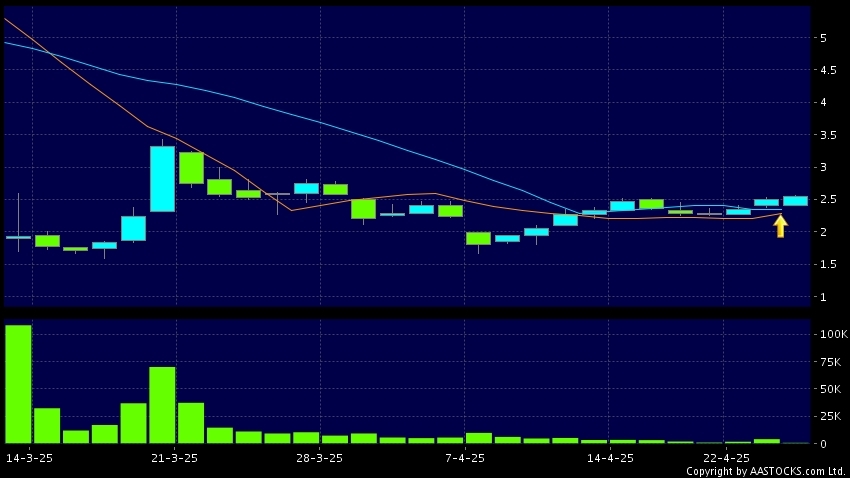
Task: Click the price axis label 3.5
Action: [x=828, y=135]
